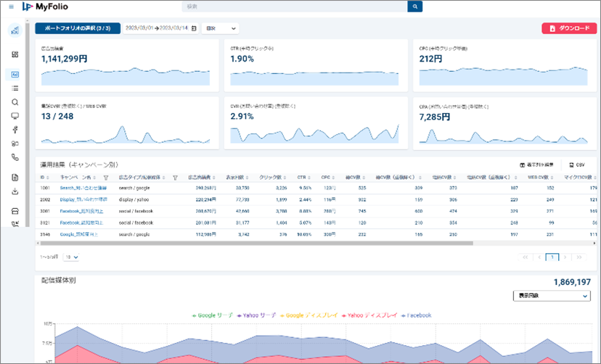Open the storefront icon in sidebar
This screenshot has width=601, height=364.
pyautogui.click(x=15, y=211)
